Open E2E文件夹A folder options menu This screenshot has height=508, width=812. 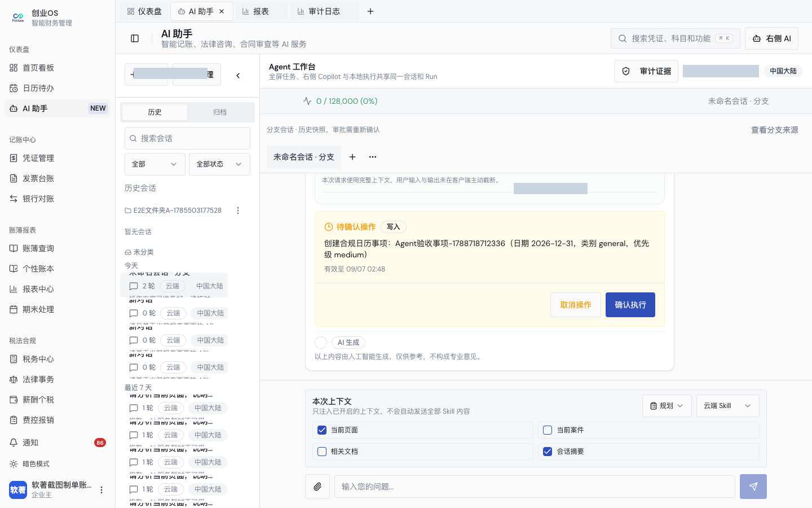(238, 211)
